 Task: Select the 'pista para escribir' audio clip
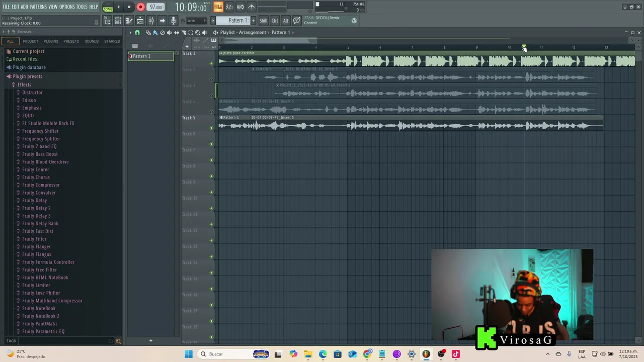pyautogui.click(x=427, y=59)
